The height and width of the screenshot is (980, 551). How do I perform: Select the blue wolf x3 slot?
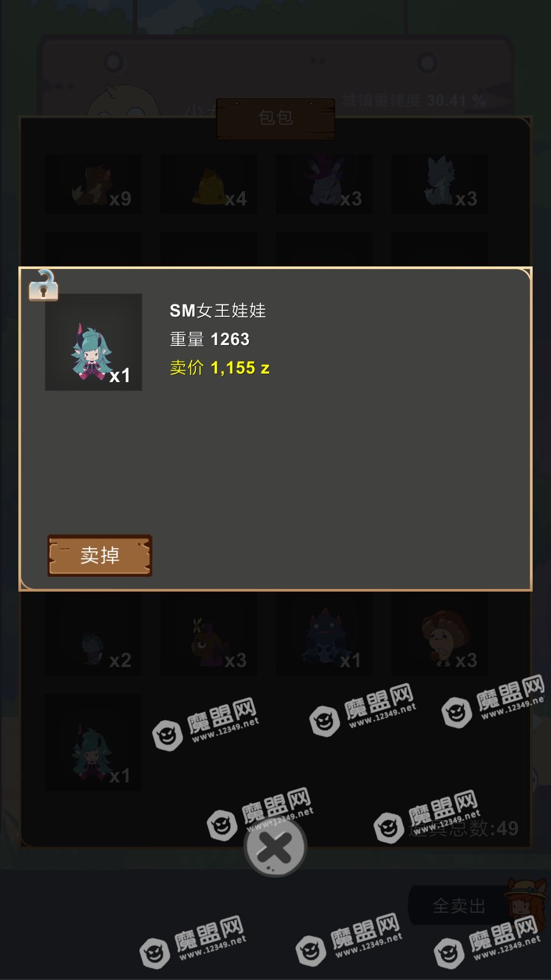[439, 184]
